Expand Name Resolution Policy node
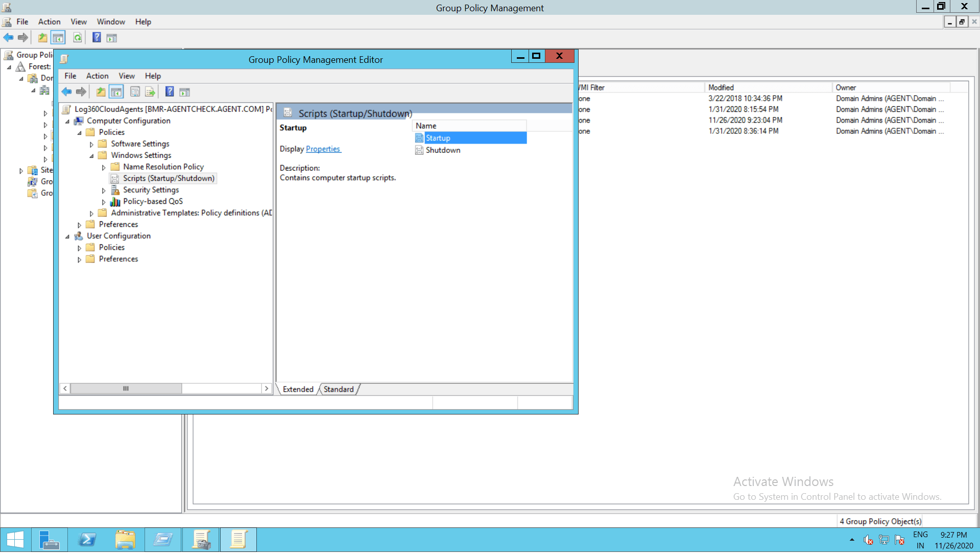The height and width of the screenshot is (554, 980). (104, 168)
